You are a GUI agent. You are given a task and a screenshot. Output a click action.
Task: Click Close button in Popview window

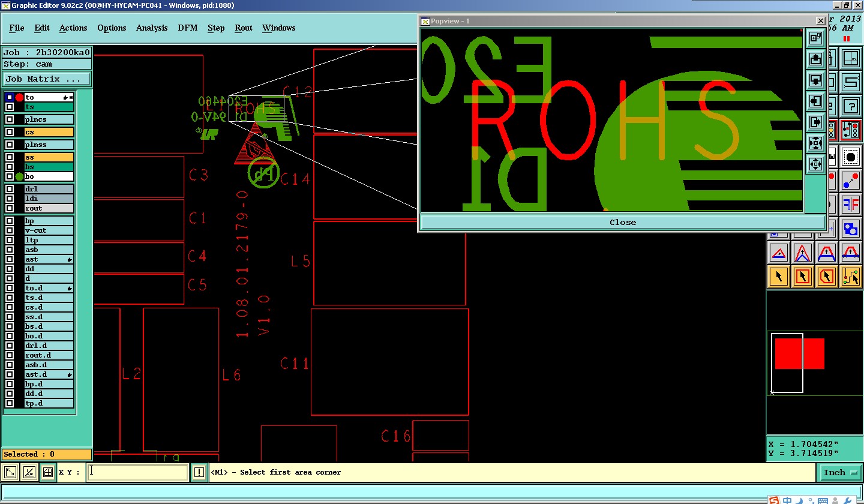click(x=623, y=222)
